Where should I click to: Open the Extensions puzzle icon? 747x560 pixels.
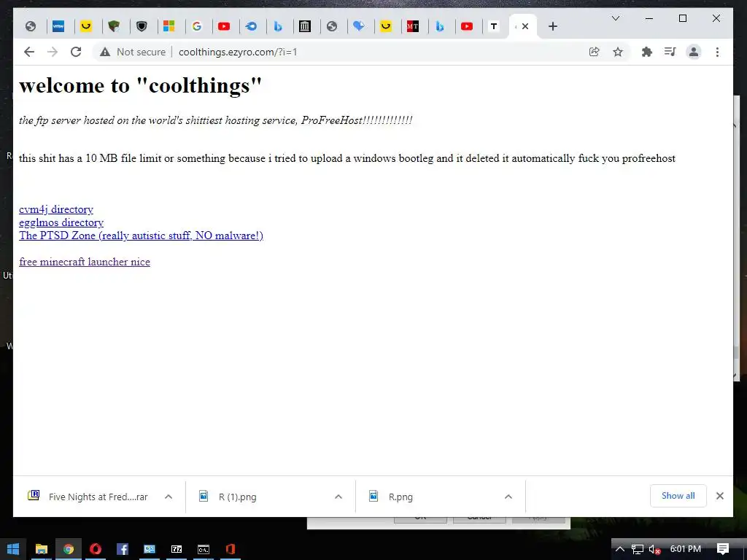(646, 52)
